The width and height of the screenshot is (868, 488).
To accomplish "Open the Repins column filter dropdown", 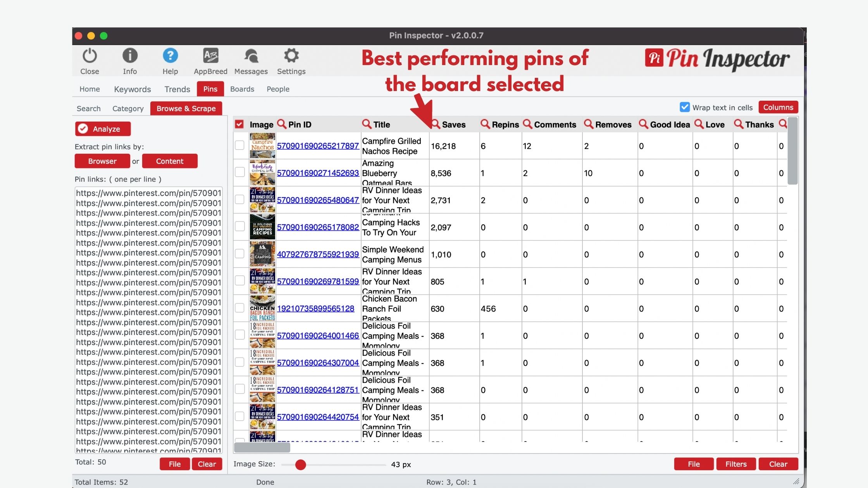I will pyautogui.click(x=485, y=124).
